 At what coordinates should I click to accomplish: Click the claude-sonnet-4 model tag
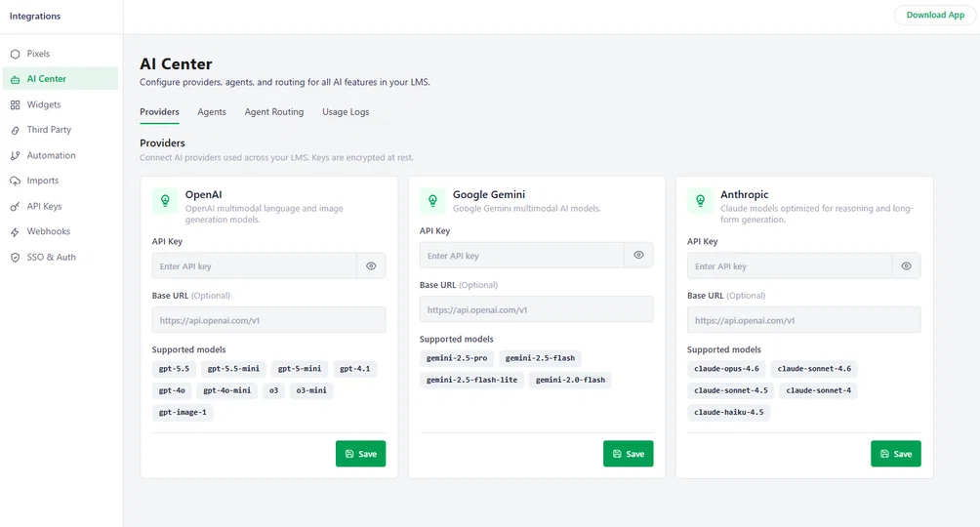click(x=819, y=390)
